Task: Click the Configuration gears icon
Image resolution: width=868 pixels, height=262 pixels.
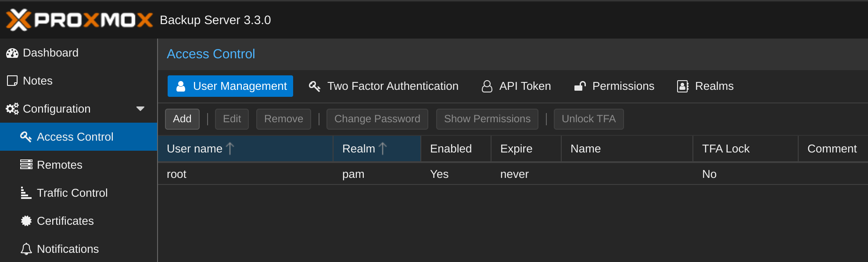Action: tap(12, 109)
